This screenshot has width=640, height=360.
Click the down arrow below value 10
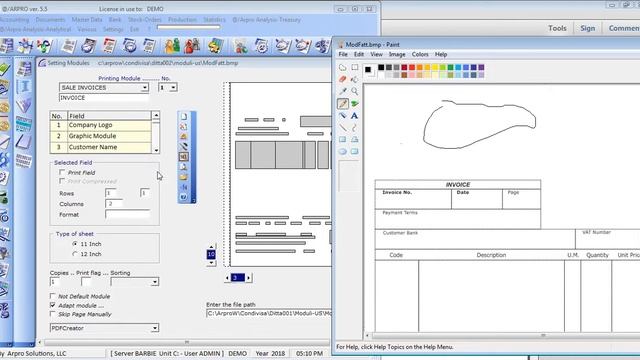coord(211,262)
